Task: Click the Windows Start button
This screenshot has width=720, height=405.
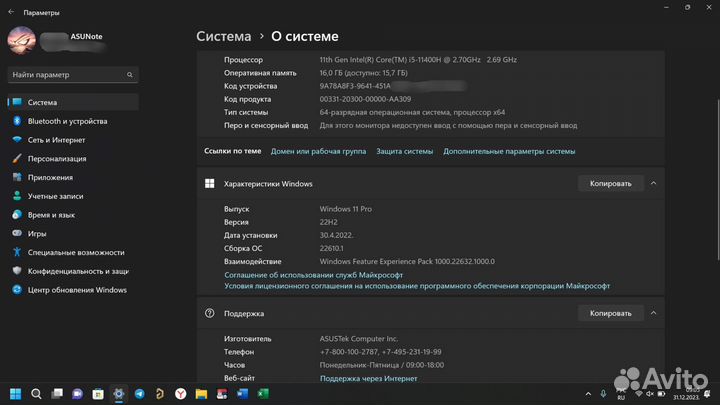Action: point(15,394)
